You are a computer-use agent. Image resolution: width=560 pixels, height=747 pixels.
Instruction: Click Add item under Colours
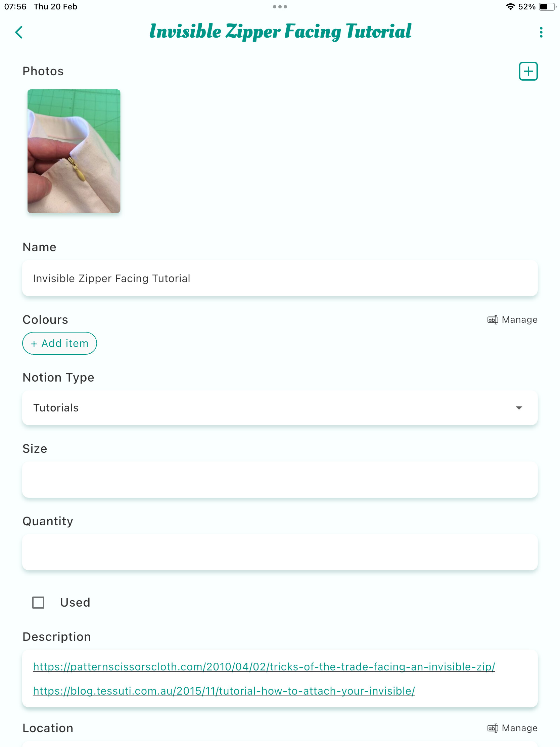coord(59,343)
